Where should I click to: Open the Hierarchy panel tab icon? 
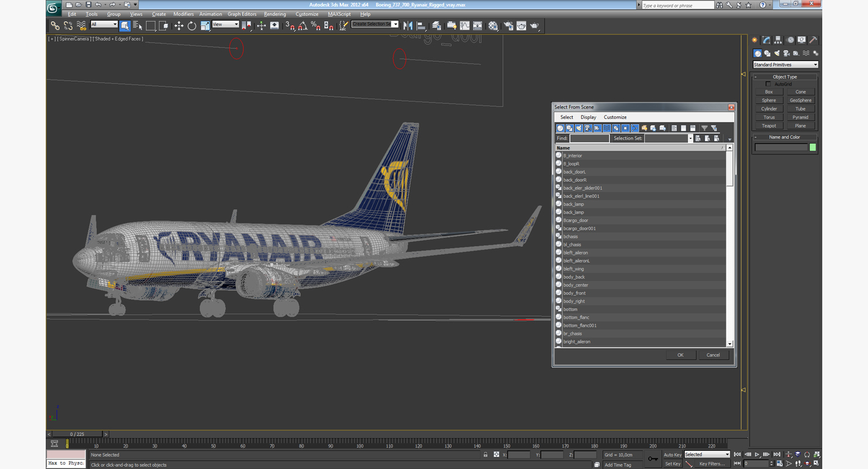pyautogui.click(x=778, y=40)
